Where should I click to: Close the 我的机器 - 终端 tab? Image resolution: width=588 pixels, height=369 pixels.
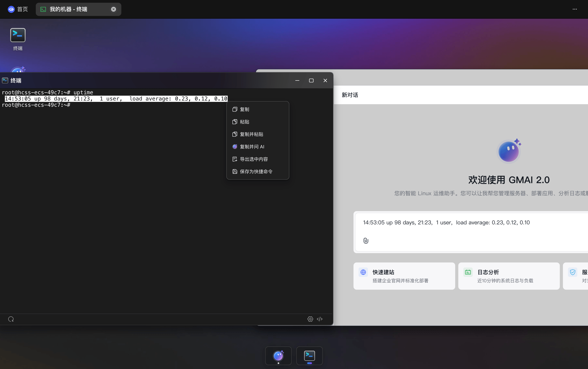114,9
